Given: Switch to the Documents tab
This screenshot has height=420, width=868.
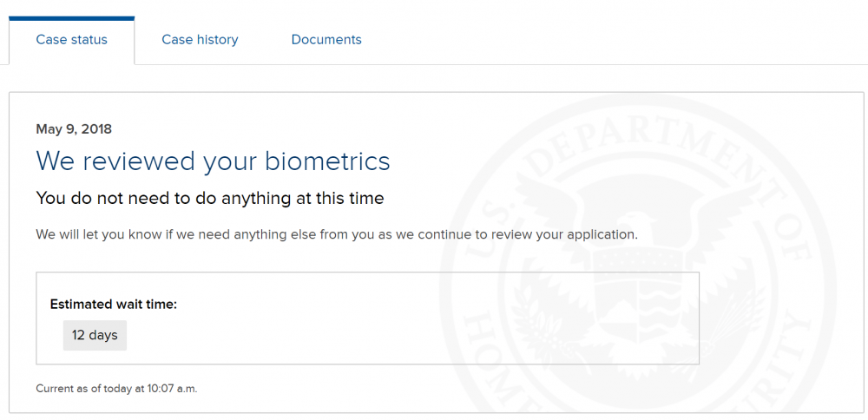Looking at the screenshot, I should point(326,40).
